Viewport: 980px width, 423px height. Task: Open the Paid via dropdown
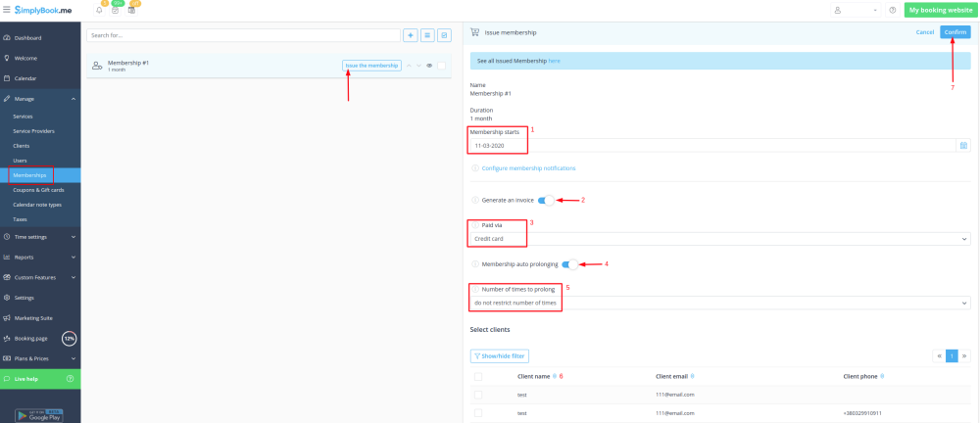pyautogui.click(x=719, y=239)
